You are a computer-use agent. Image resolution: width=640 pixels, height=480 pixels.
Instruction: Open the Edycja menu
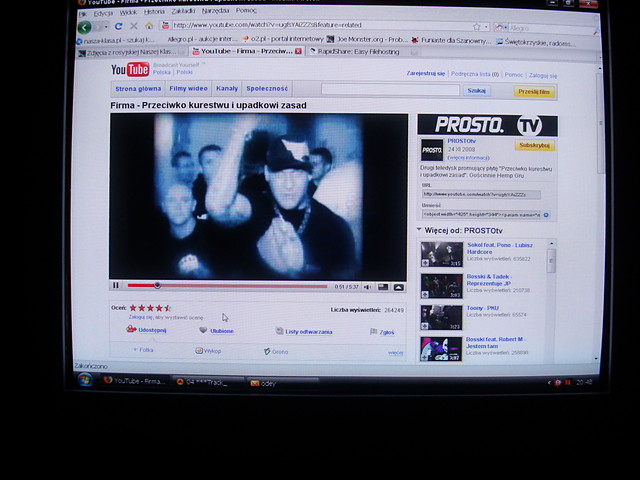click(103, 13)
